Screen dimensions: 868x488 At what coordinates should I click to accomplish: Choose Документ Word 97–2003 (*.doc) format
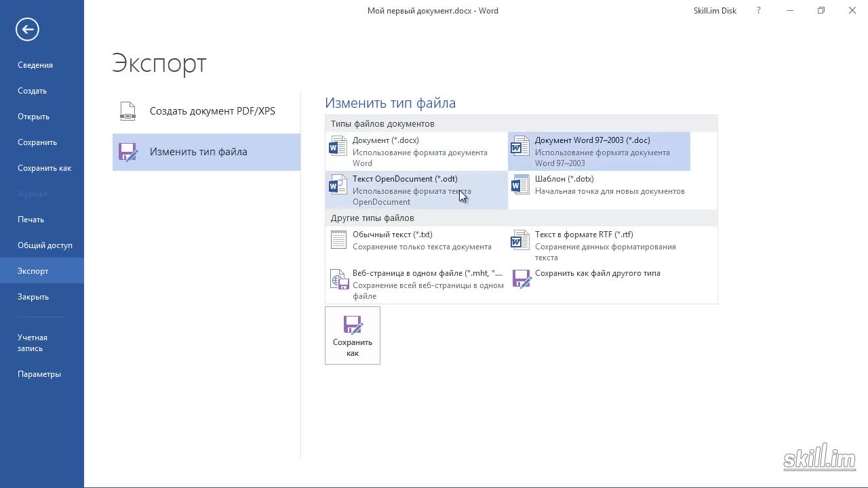599,151
